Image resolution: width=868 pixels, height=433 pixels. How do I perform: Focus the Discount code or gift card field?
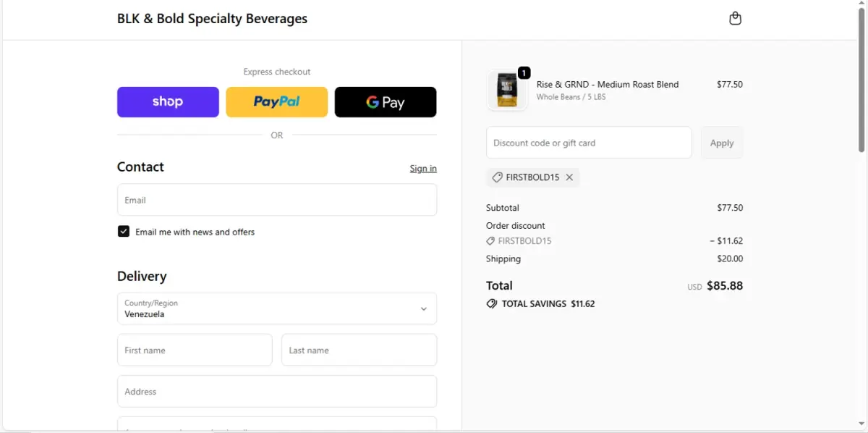coord(589,143)
